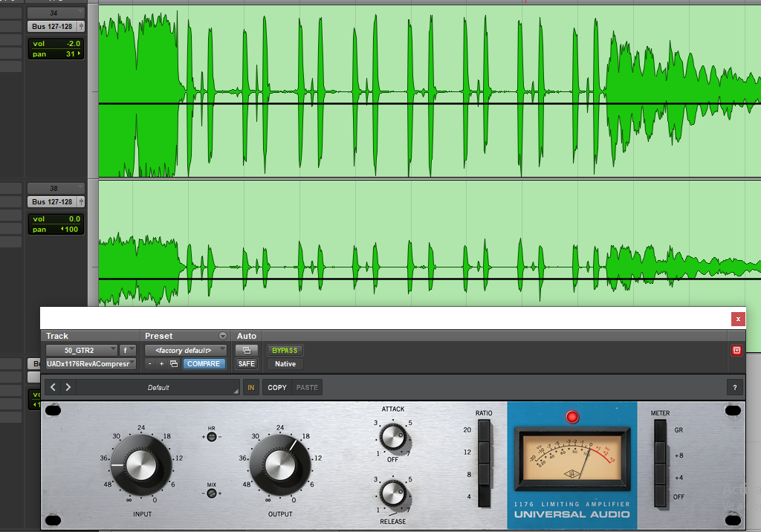
Task: Open the UADx1176RevACompresr plugin selector
Action: 91,363
